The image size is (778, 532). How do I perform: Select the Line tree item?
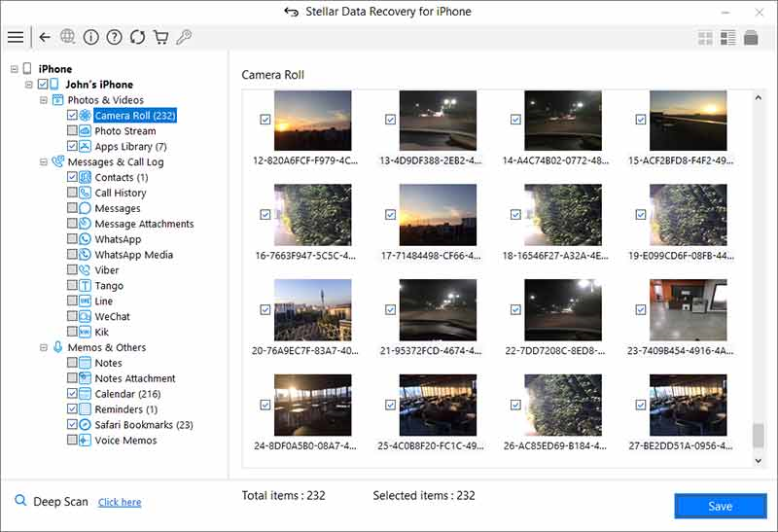[x=104, y=301]
